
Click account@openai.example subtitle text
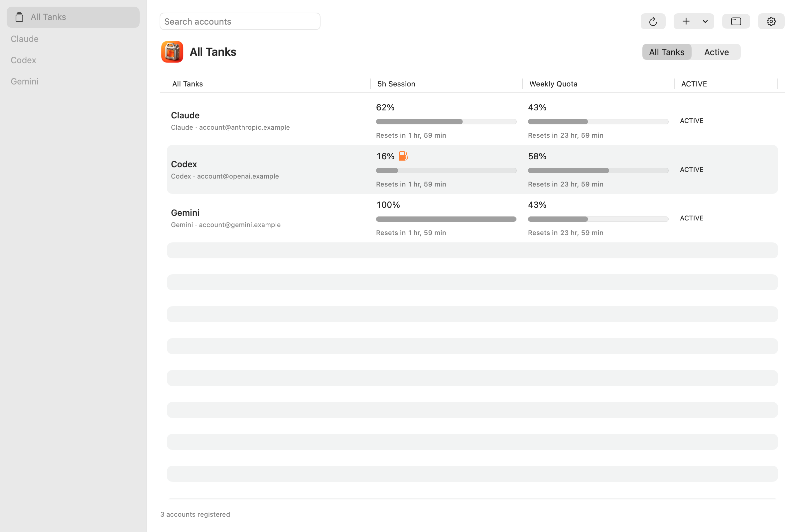238,176
